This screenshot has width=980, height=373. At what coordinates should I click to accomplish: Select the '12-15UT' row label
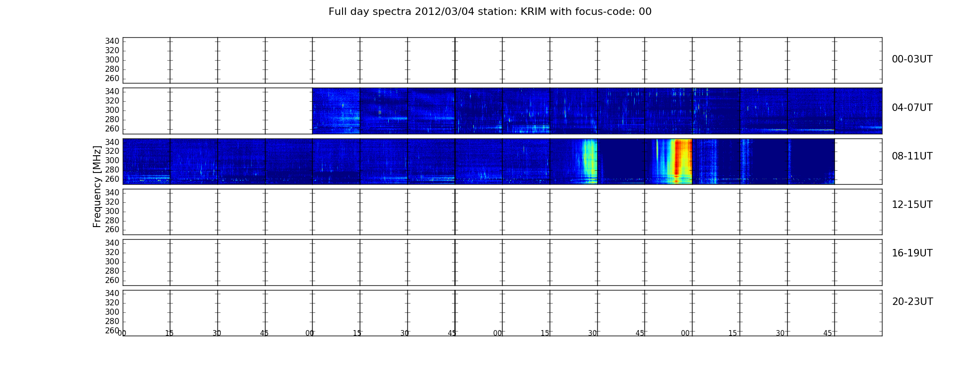tap(912, 205)
